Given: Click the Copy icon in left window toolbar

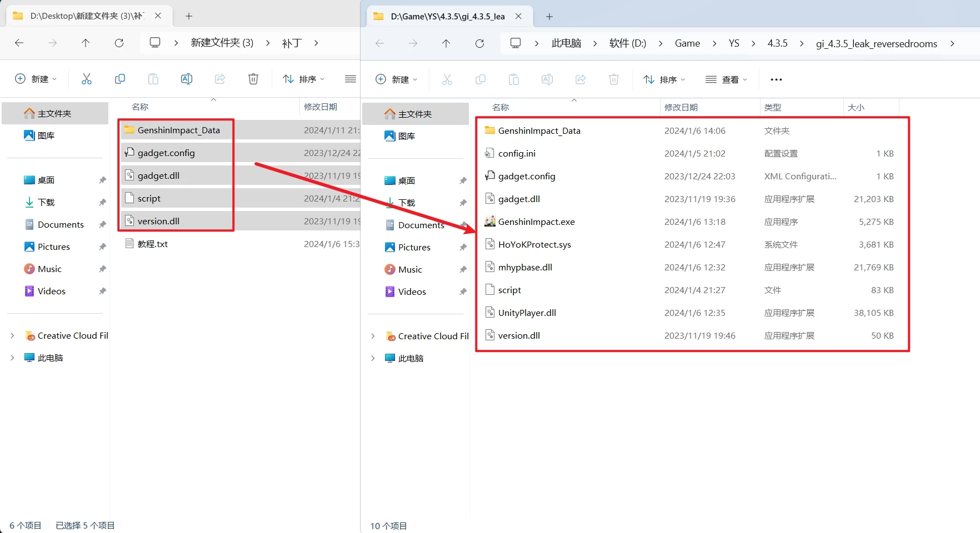Looking at the screenshot, I should tap(120, 79).
